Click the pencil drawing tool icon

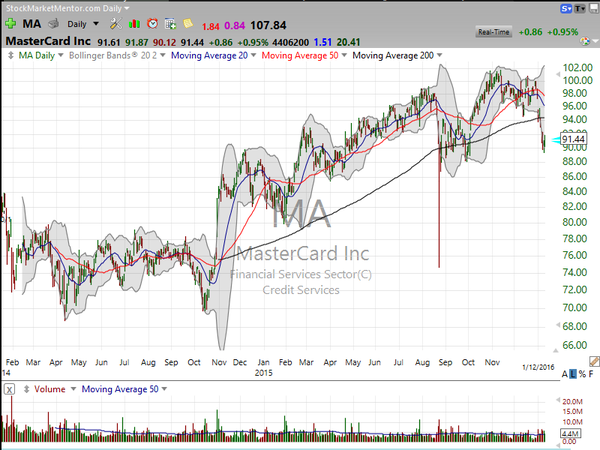(x=594, y=361)
